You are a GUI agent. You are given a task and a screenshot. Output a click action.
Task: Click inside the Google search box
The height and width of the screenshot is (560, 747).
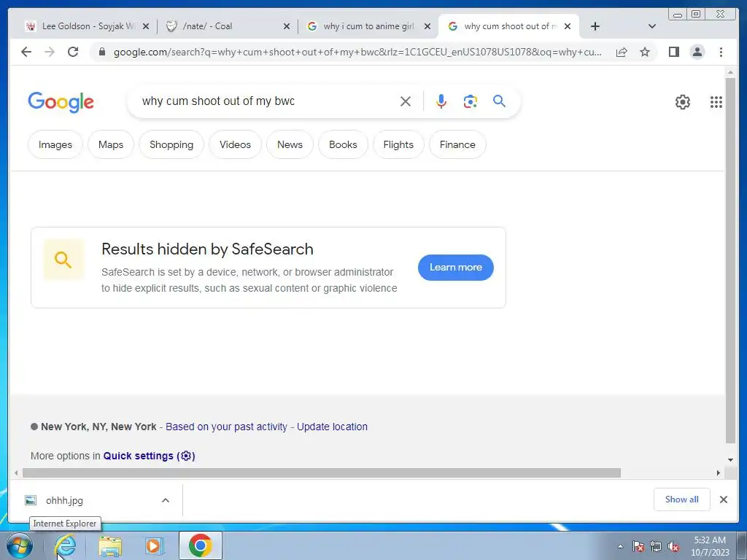(x=267, y=101)
